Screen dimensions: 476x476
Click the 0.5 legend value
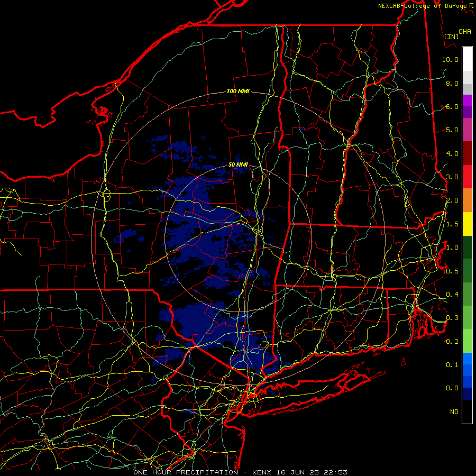tap(452, 271)
